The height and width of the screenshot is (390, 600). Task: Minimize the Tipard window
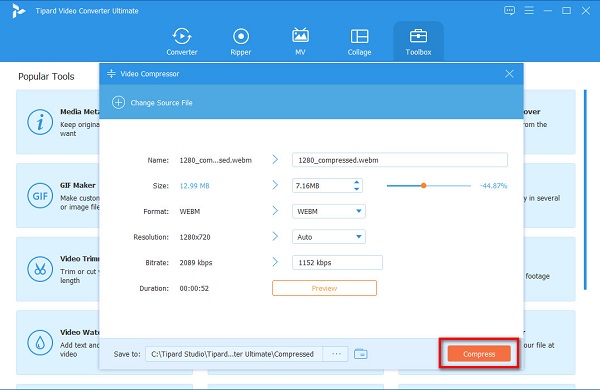click(548, 11)
